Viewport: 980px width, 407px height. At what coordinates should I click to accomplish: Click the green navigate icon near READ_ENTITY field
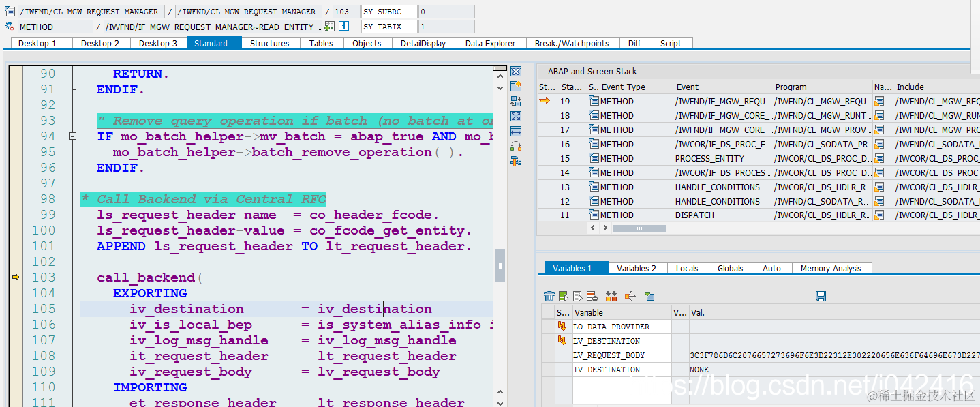point(330,27)
